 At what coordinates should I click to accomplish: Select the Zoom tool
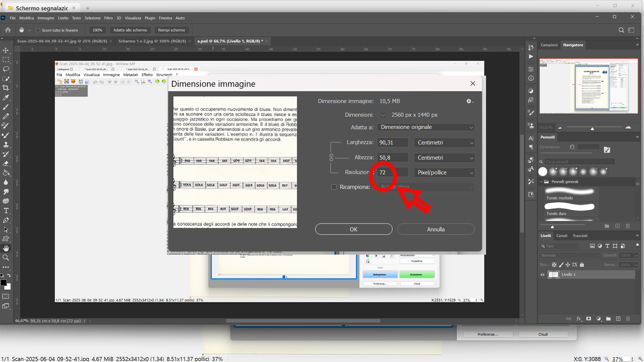pyautogui.click(x=6, y=258)
